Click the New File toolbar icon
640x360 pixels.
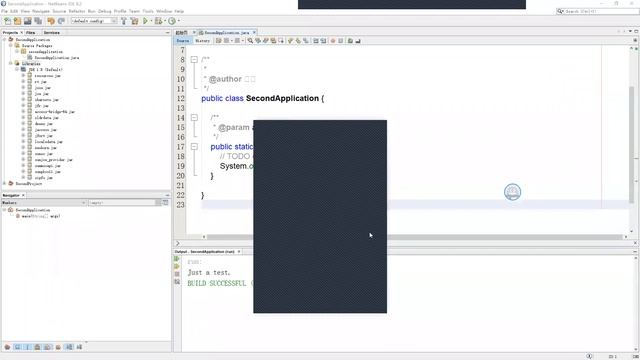(7, 21)
